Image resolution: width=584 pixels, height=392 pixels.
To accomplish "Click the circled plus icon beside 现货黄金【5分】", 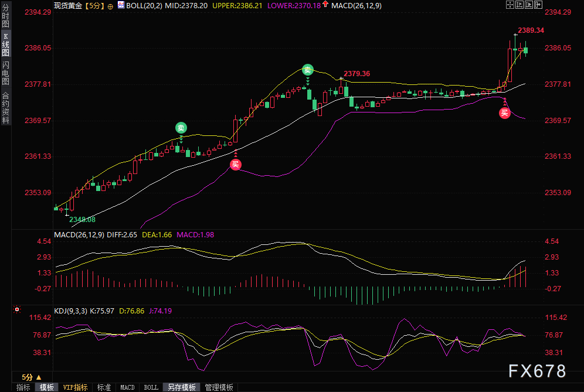I will coord(110,6).
